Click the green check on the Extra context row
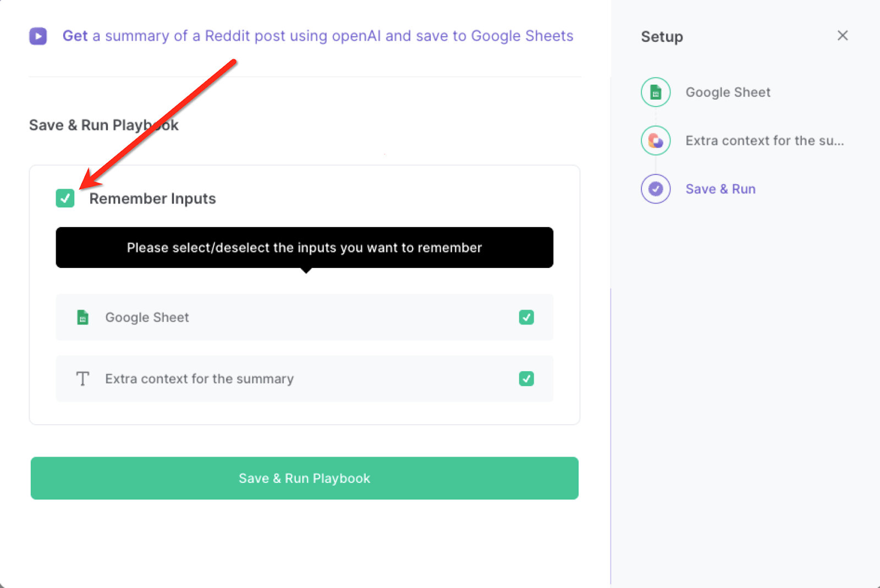The image size is (880, 588). 526,378
